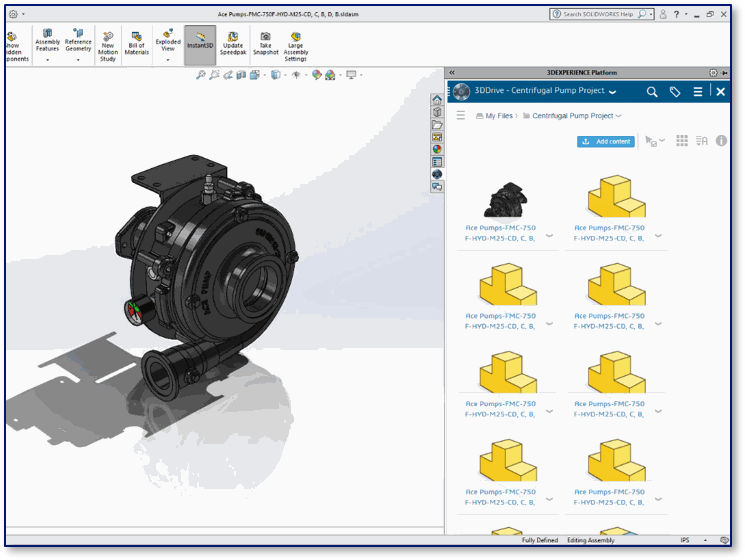
Task: Toggle the Instant3D mode
Action: click(x=200, y=45)
